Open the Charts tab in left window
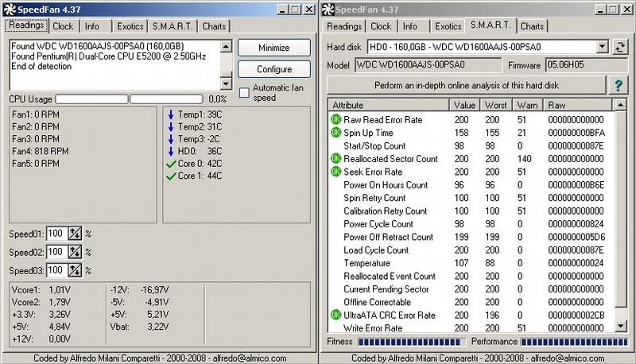 [214, 26]
